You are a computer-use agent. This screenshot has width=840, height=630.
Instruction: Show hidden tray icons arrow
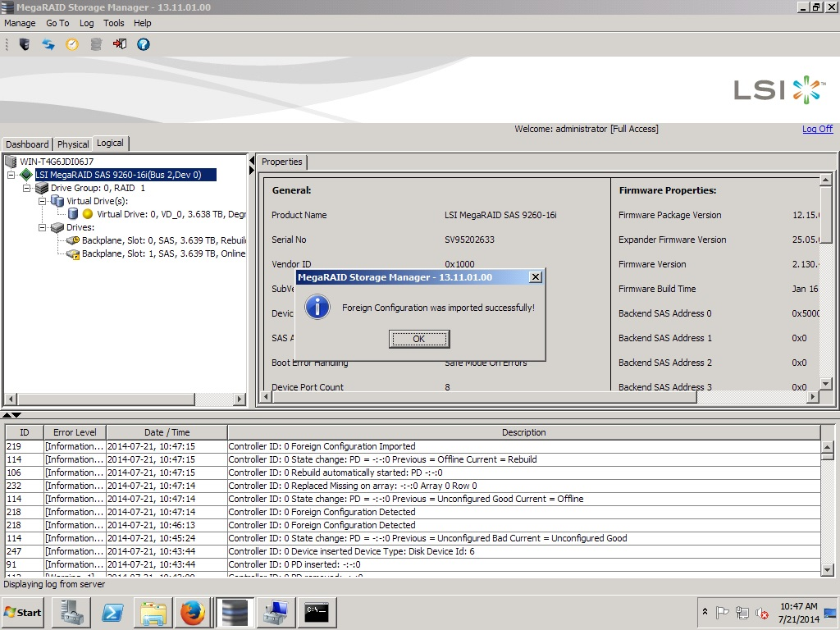[705, 612]
